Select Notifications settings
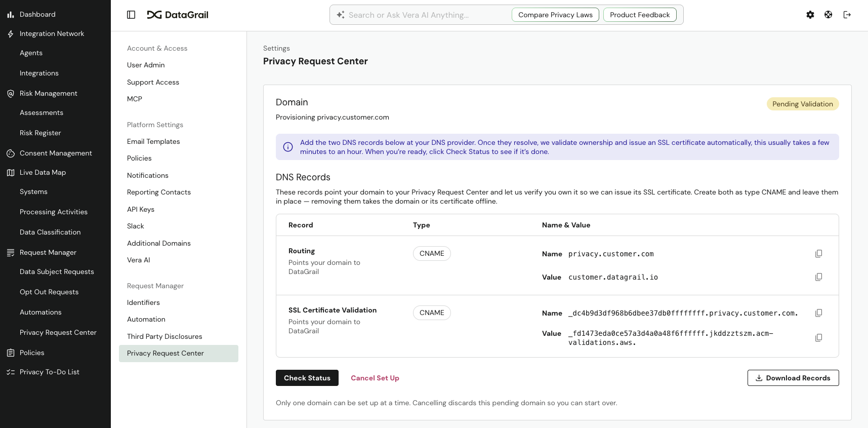 (x=148, y=176)
